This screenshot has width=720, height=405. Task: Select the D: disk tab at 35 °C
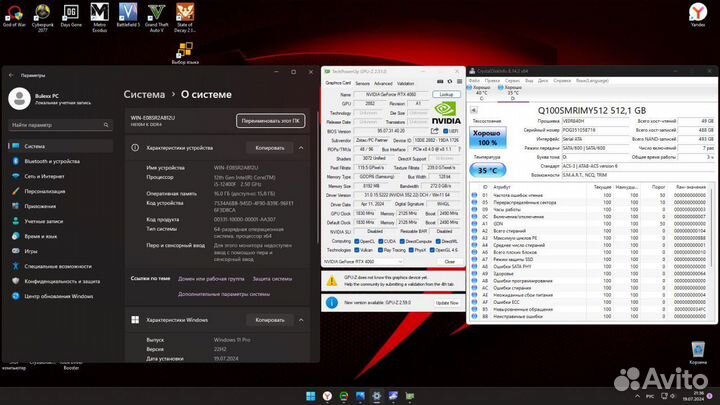click(512, 93)
